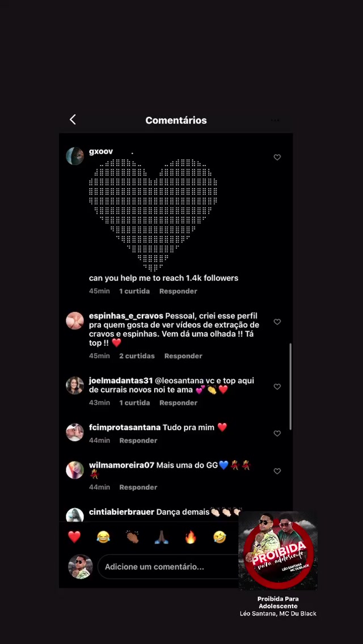Insert the red heart quick emoji
Screen dimensions: 363x644
tap(74, 537)
